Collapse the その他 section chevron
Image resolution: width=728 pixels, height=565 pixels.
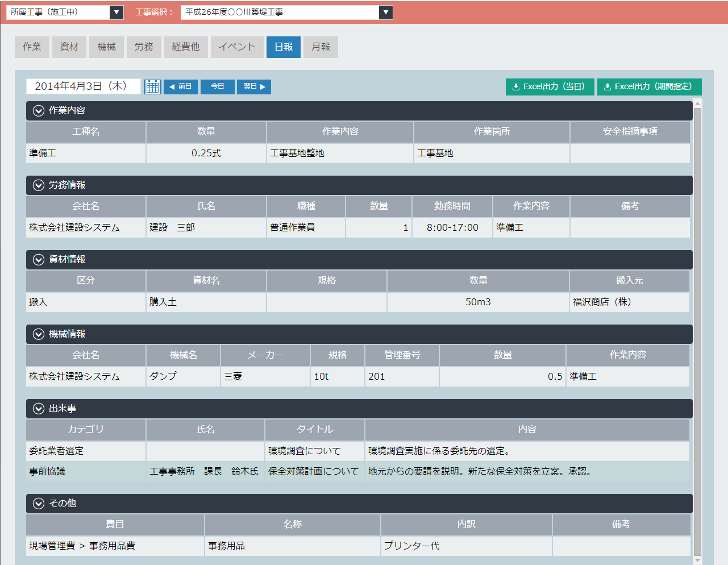[39, 504]
